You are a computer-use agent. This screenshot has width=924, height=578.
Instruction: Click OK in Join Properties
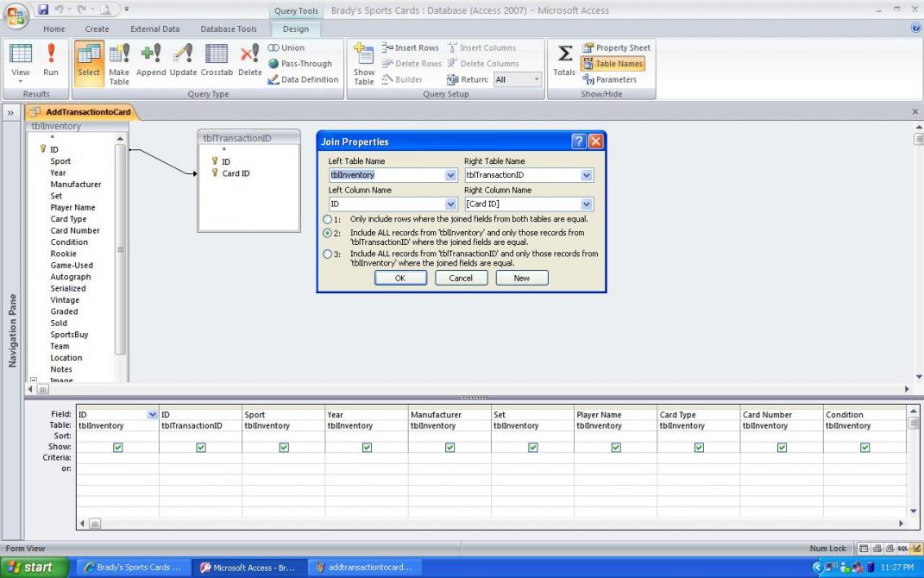pos(400,278)
